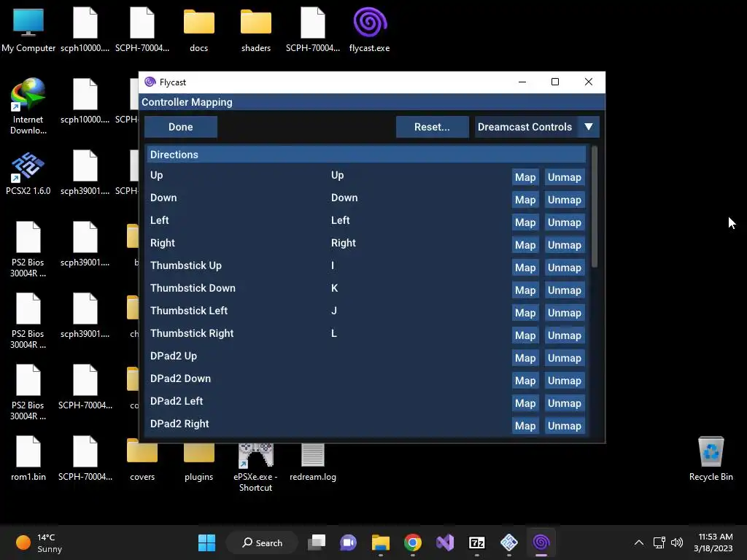This screenshot has height=560, width=747.
Task: Click the Thumbstick Down key binding K
Action: (334, 288)
